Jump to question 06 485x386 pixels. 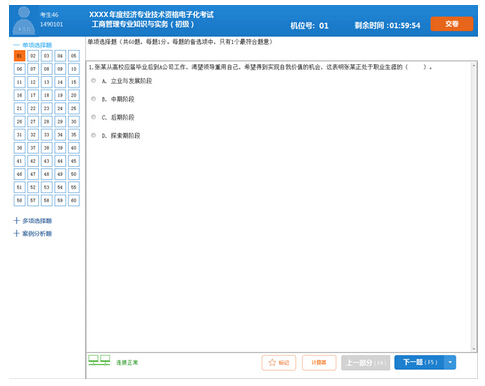tap(19, 69)
